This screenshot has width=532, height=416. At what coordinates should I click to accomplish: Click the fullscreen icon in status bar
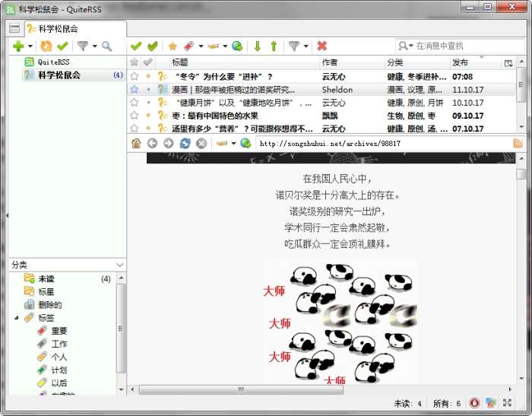tap(507, 403)
